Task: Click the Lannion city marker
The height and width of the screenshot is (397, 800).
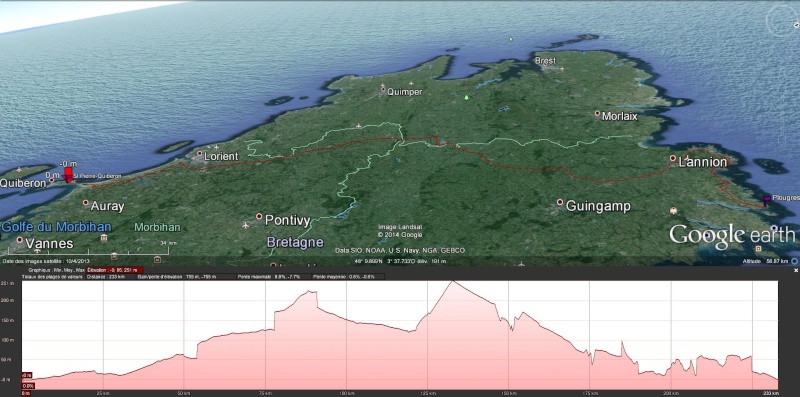Action: point(672,158)
